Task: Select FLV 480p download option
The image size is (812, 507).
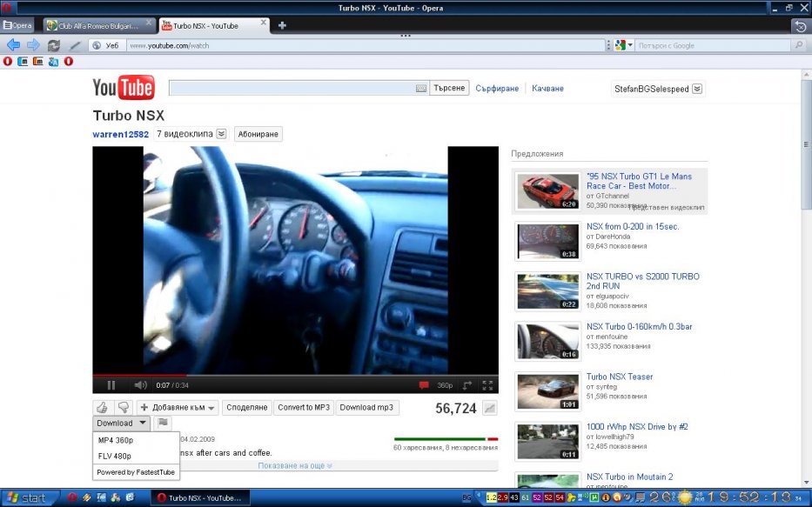Action: (115, 456)
